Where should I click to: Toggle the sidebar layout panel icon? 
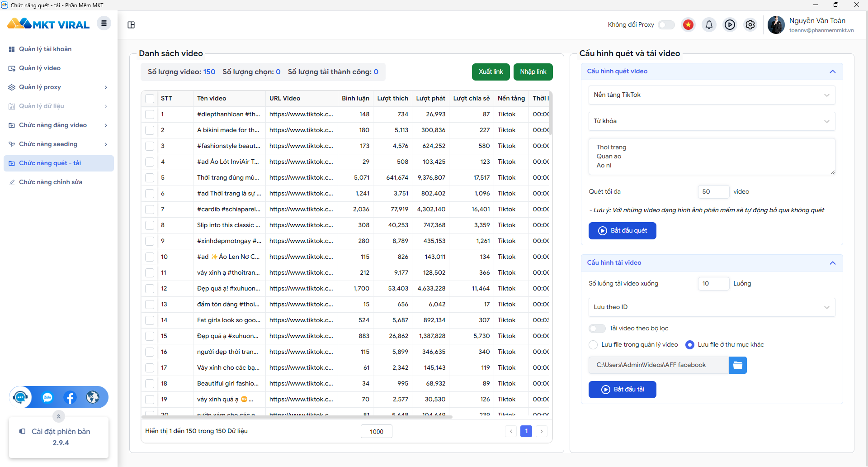click(x=131, y=25)
